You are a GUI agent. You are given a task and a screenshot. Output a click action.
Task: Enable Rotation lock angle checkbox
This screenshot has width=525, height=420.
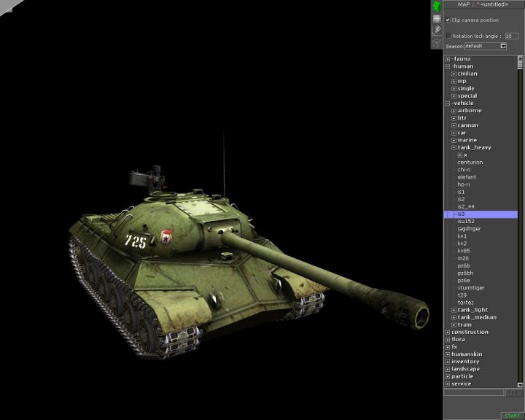click(448, 35)
